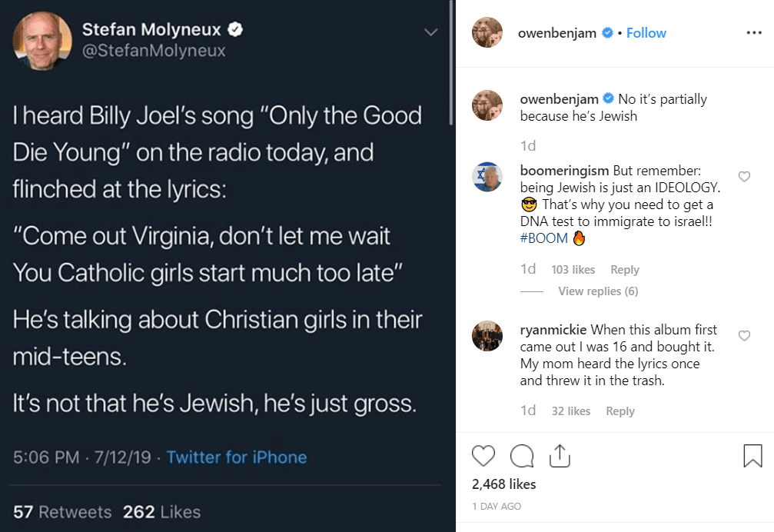View 103 likes on boomeringism's comment
The height and width of the screenshot is (532, 774).
[x=573, y=269]
